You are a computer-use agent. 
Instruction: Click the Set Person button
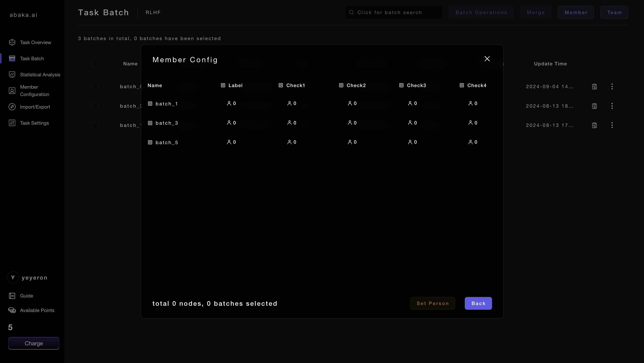pyautogui.click(x=432, y=303)
